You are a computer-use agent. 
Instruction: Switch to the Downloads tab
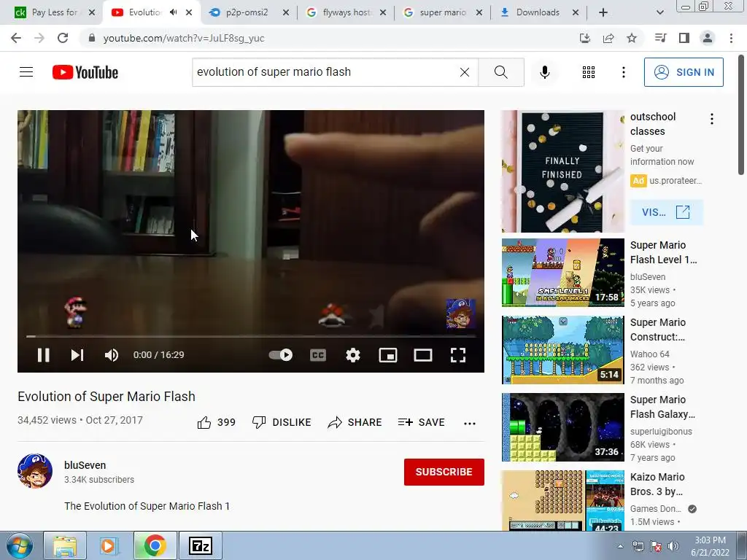click(x=538, y=12)
